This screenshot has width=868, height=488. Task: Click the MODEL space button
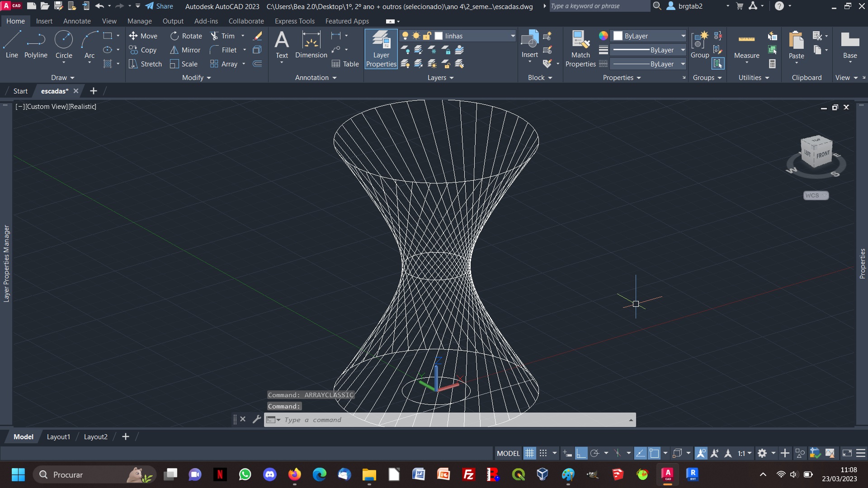coord(508,453)
